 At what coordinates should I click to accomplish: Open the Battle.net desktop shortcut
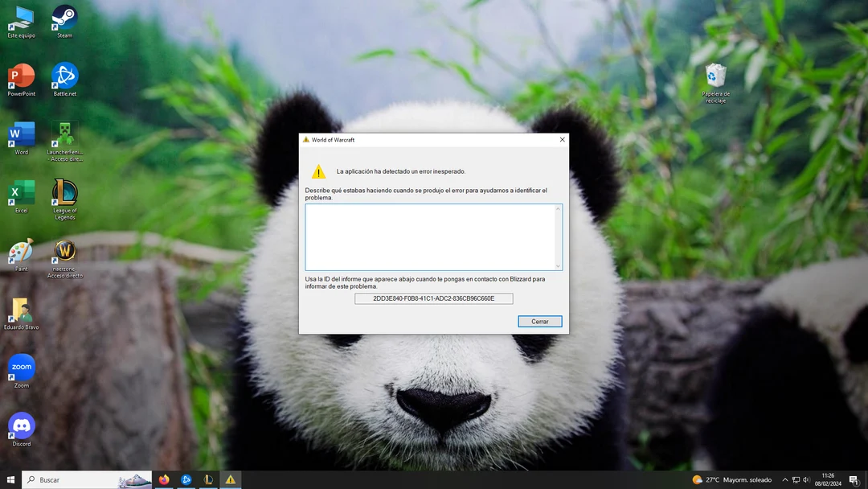coord(63,76)
